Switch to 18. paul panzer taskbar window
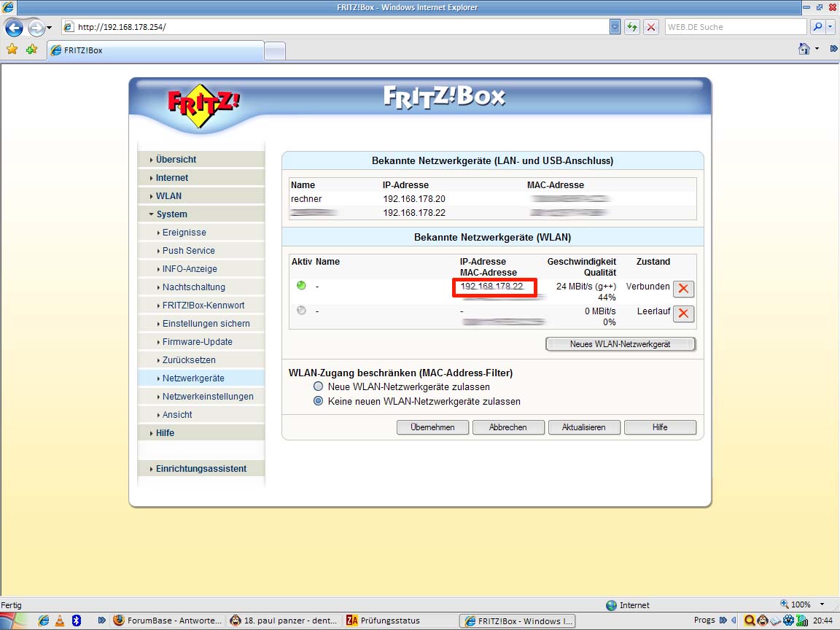840x630 pixels. click(x=284, y=621)
